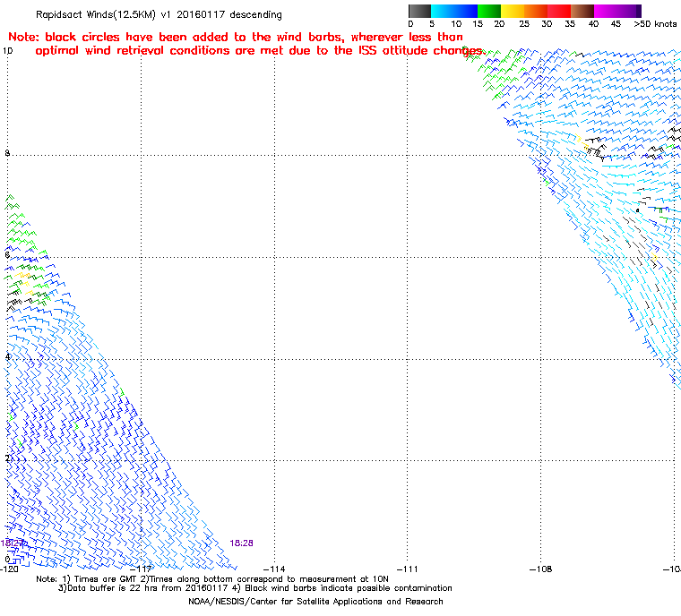Click the green 15-20 knots legend swatch
The width and height of the screenshot is (681, 616).
pyautogui.click(x=489, y=11)
